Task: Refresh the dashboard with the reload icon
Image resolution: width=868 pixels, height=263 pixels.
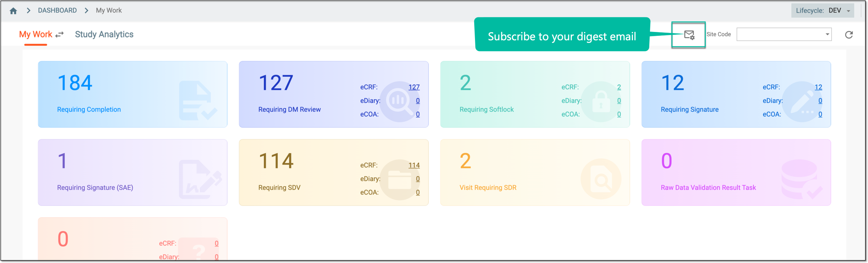Action: (x=849, y=35)
